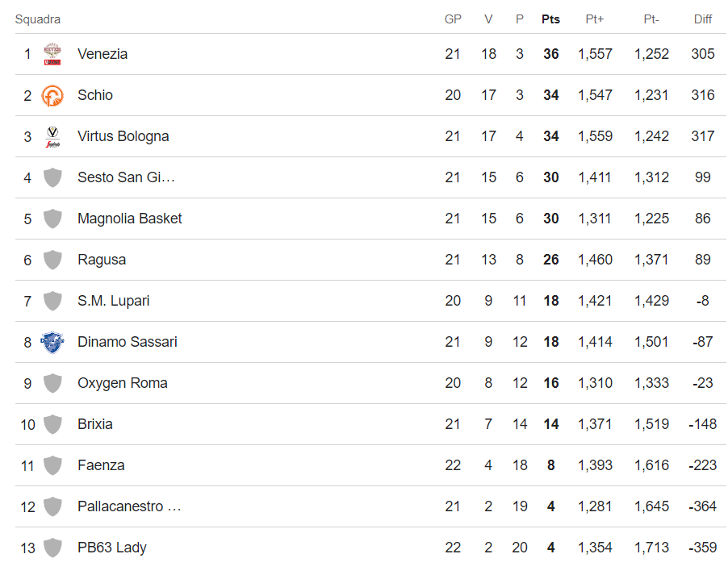Click the Venezia team logo
The height and width of the screenshot is (579, 728).
point(52,54)
